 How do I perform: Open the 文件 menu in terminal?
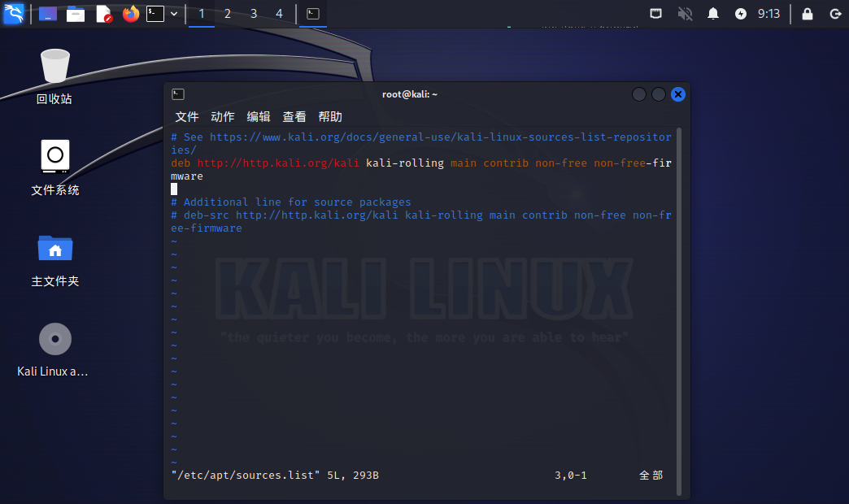pyautogui.click(x=187, y=116)
